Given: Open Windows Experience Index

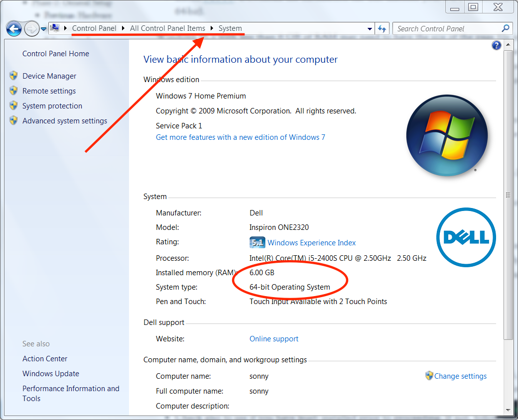Looking at the screenshot, I should pyautogui.click(x=311, y=243).
